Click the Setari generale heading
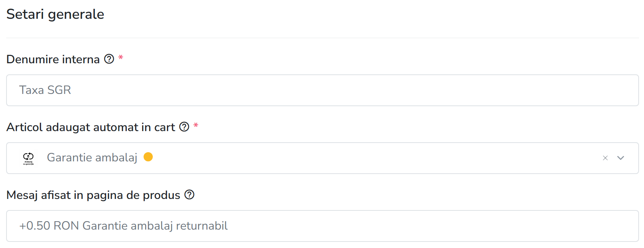Screen dimensions: 644x248 click(55, 14)
